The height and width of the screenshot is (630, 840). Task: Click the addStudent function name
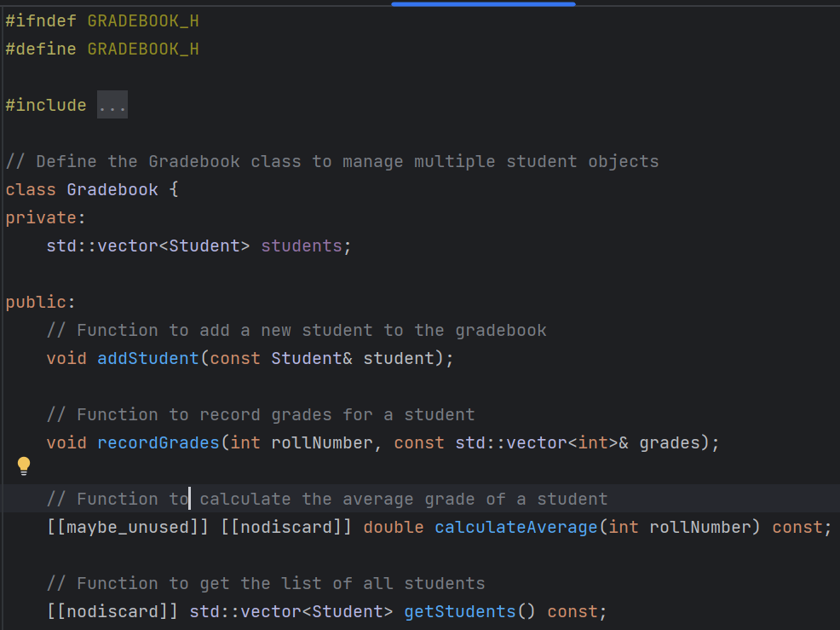(x=148, y=358)
